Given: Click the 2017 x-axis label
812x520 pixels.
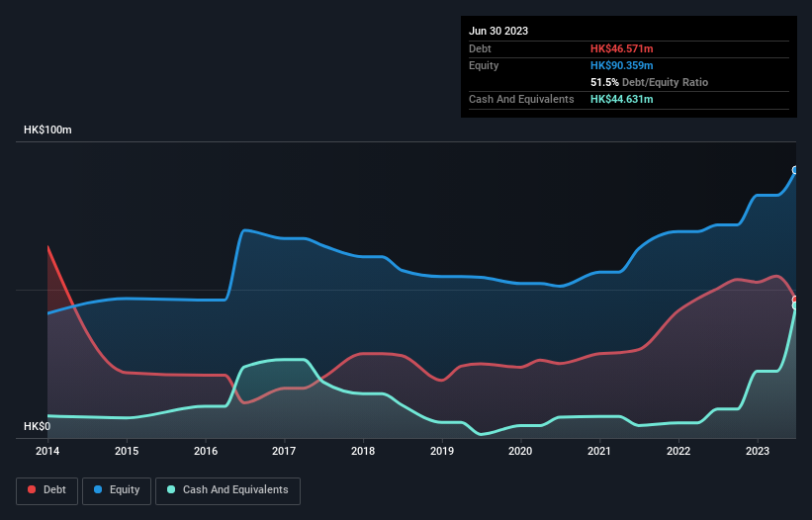Looking at the screenshot, I should click(x=284, y=451).
